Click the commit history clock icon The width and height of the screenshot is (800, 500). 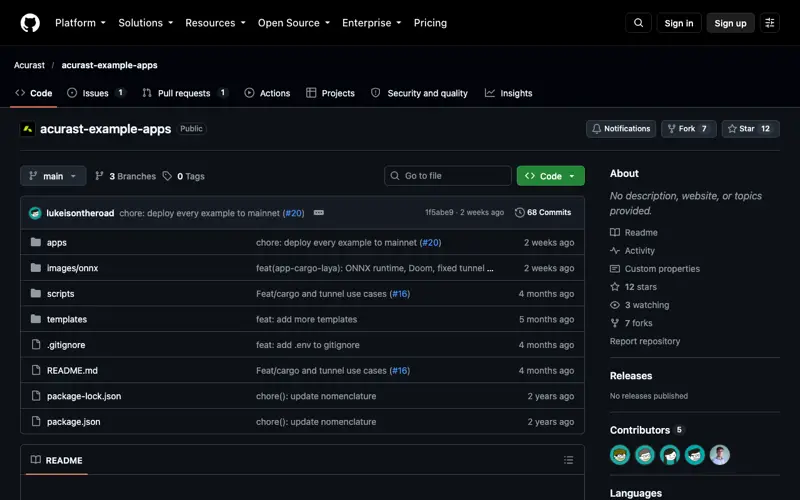point(519,213)
